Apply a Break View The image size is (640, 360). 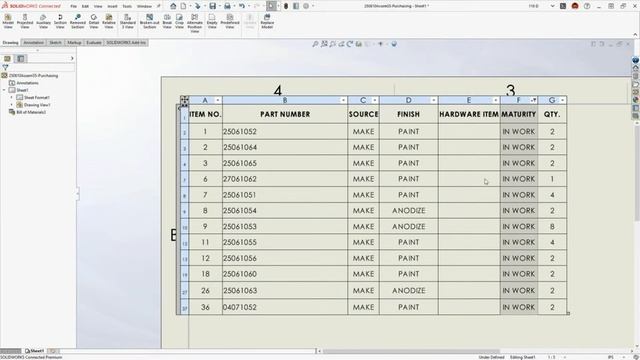pyautogui.click(x=167, y=21)
